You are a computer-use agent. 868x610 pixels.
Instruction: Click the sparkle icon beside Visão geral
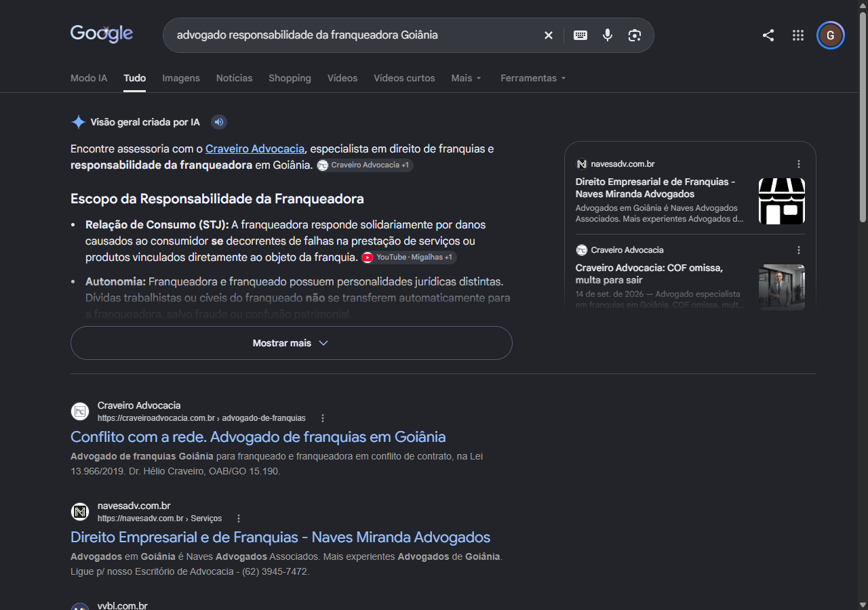pyautogui.click(x=79, y=122)
